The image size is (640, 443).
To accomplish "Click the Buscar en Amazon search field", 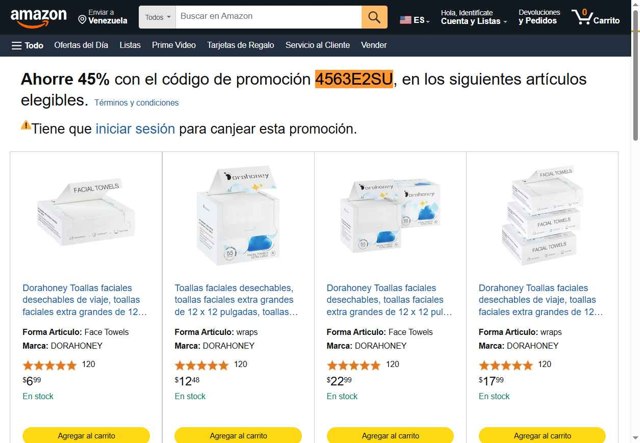I will tap(269, 17).
